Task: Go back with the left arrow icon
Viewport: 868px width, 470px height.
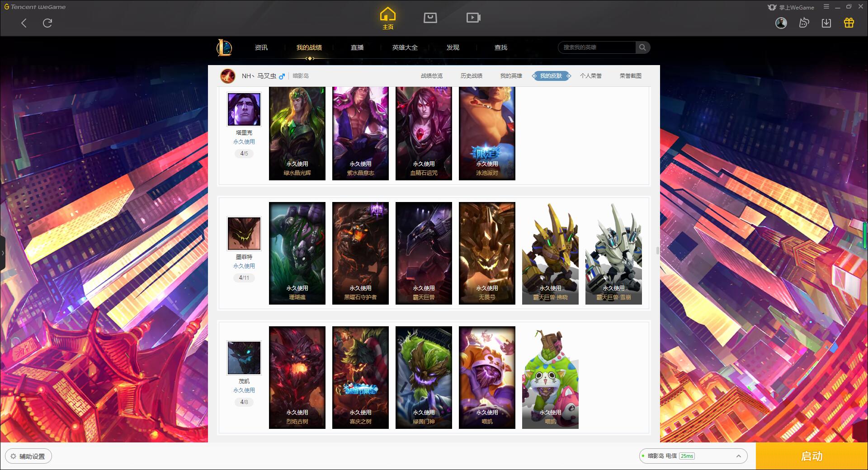Action: pyautogui.click(x=24, y=23)
